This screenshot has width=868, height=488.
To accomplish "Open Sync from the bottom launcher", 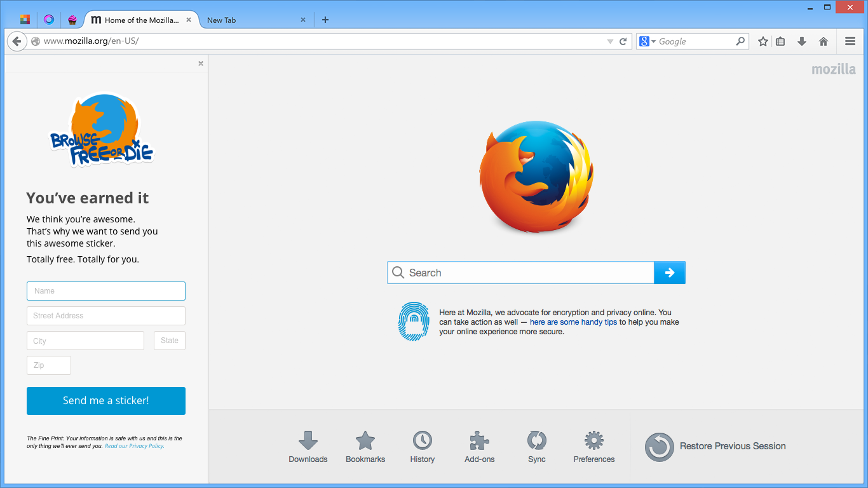I will [537, 447].
